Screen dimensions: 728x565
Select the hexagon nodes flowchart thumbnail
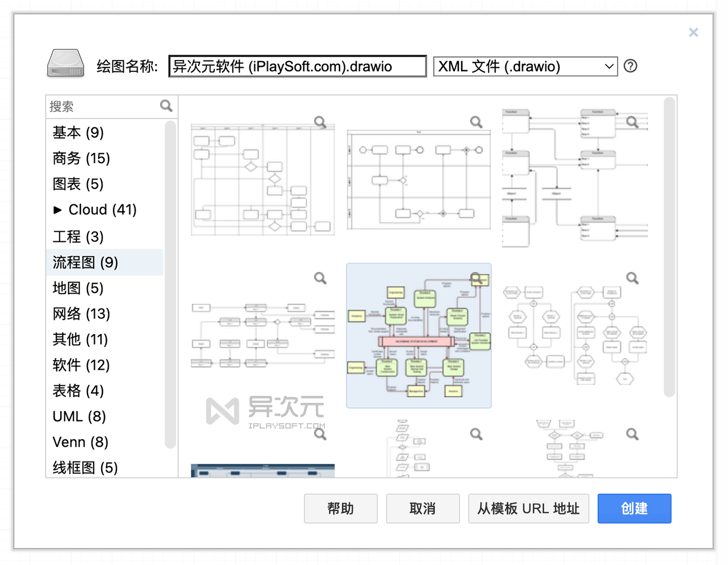click(575, 335)
